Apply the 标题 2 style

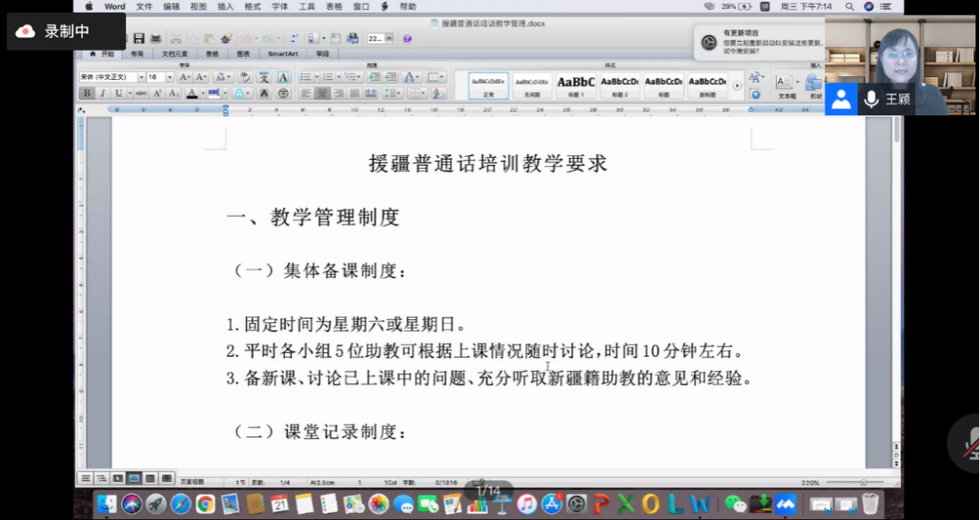[620, 85]
